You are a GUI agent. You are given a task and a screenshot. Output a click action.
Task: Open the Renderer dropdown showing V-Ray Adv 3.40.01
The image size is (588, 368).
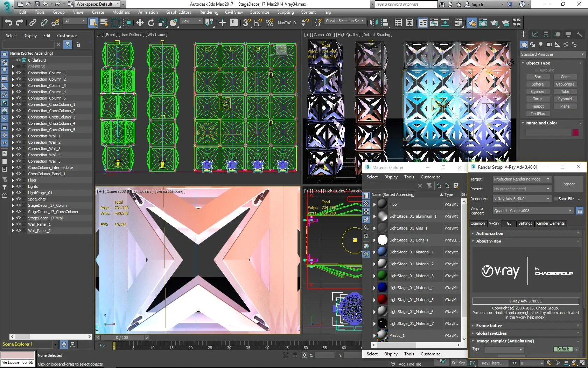[x=522, y=199]
